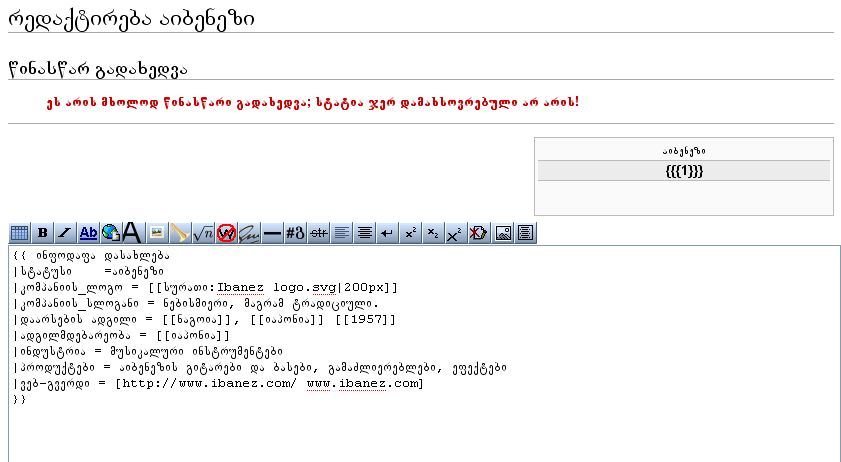Screen dimensions: 841x462
Task: Insert a picture gallery with the framed landscape icon
Action: click(503, 233)
